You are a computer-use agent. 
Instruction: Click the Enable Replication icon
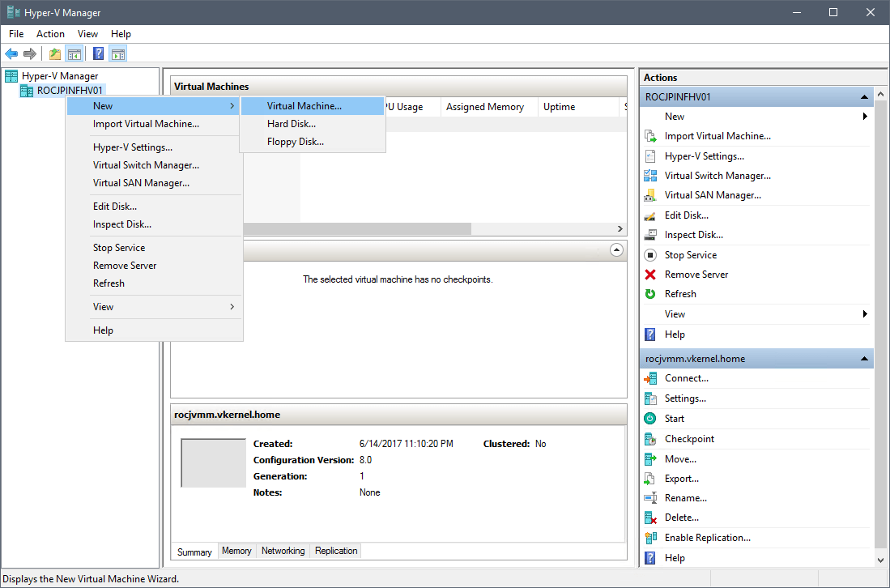(x=650, y=538)
